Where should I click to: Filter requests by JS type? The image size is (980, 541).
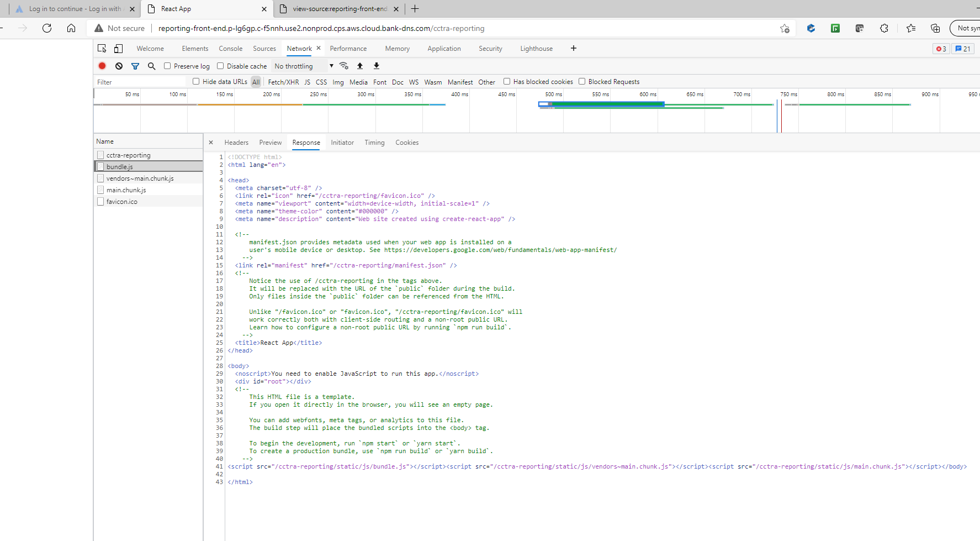tap(308, 82)
